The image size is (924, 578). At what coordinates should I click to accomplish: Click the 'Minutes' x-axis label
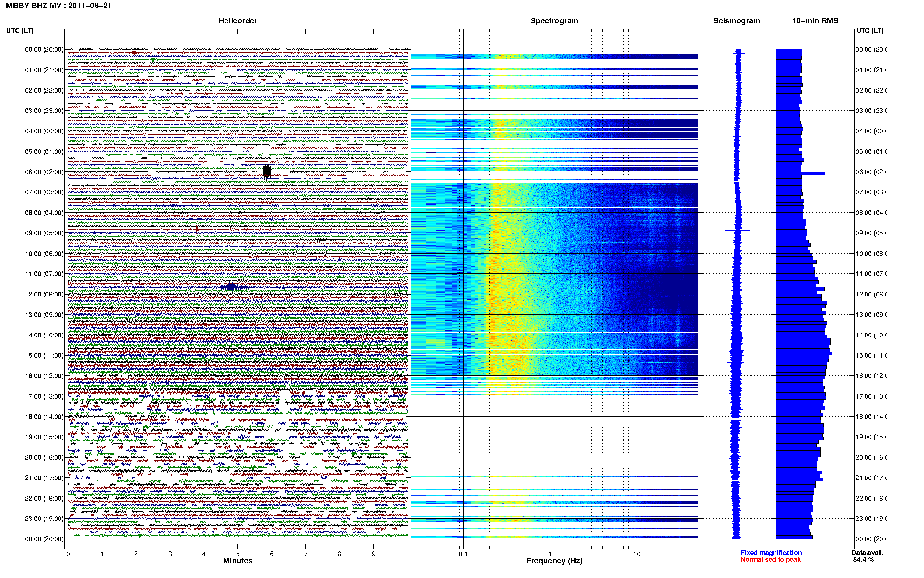(x=237, y=561)
